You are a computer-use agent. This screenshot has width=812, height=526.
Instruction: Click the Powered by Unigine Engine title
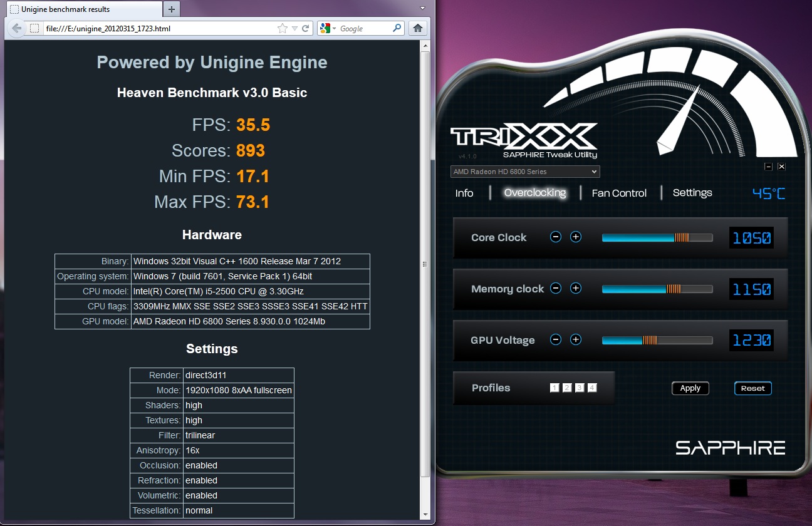(x=212, y=62)
